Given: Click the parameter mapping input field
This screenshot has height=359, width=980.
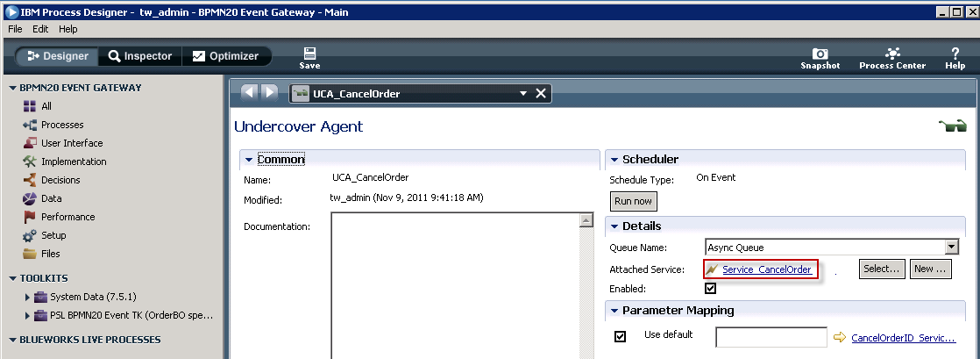Looking at the screenshot, I should [771, 337].
